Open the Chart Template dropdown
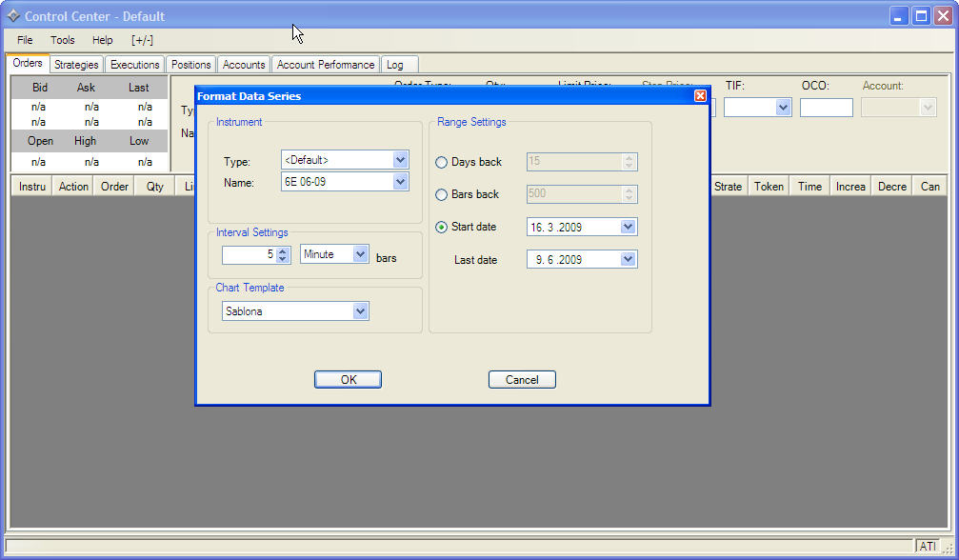 pyautogui.click(x=360, y=311)
